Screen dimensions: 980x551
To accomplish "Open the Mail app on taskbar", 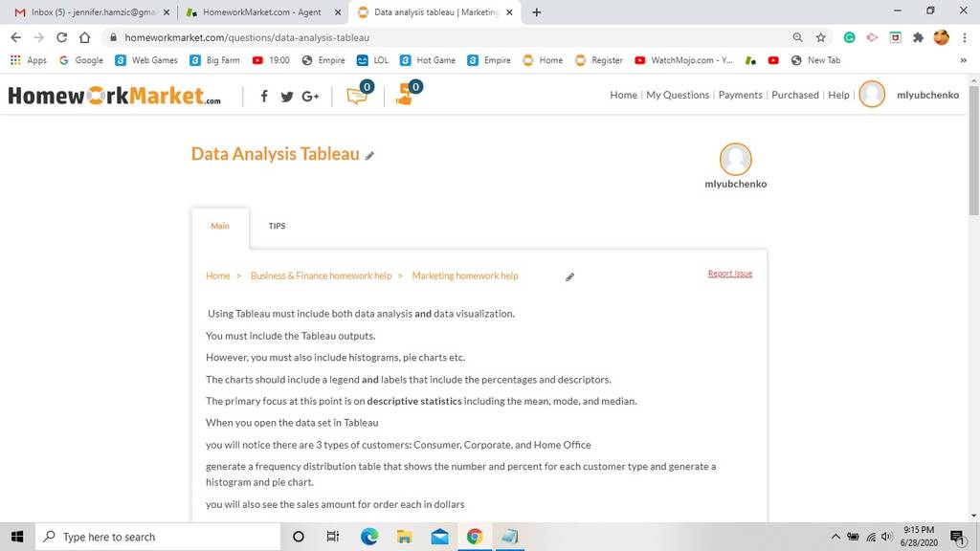I will pyautogui.click(x=439, y=537).
